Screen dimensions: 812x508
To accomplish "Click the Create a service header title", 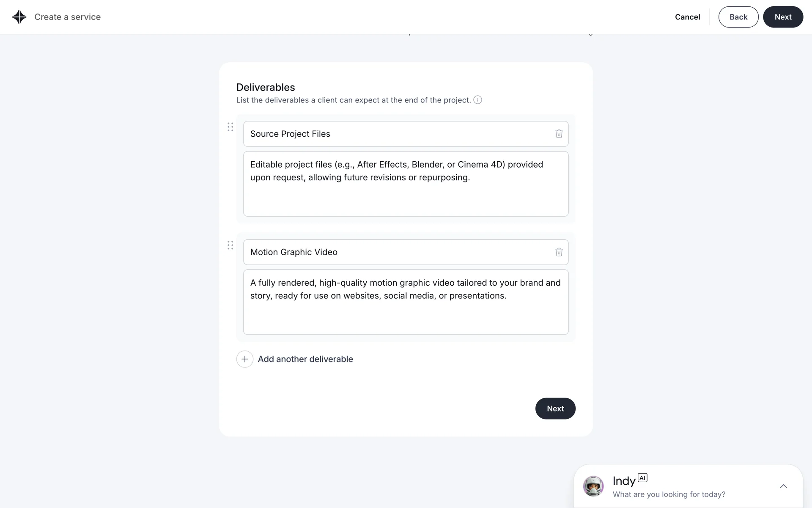I will tap(68, 17).
